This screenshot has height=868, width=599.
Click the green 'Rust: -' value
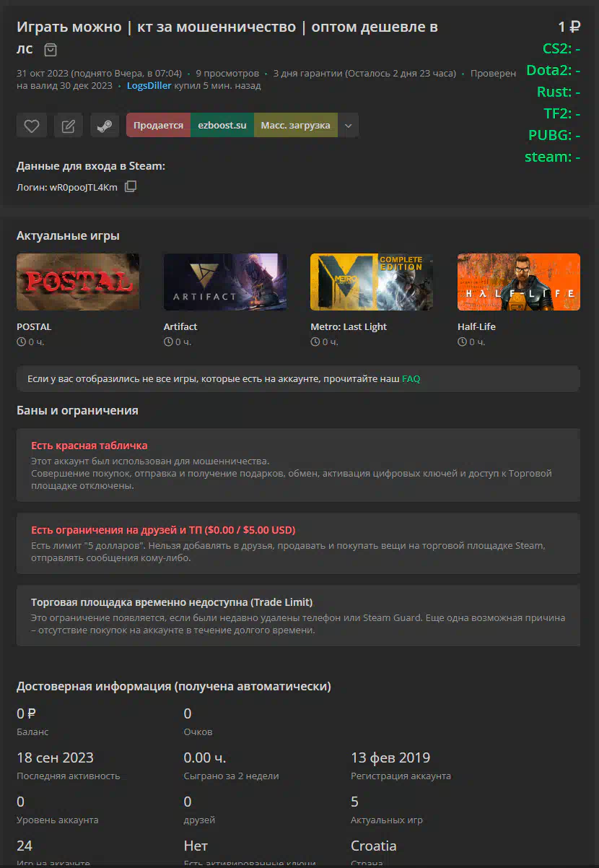coord(559,92)
